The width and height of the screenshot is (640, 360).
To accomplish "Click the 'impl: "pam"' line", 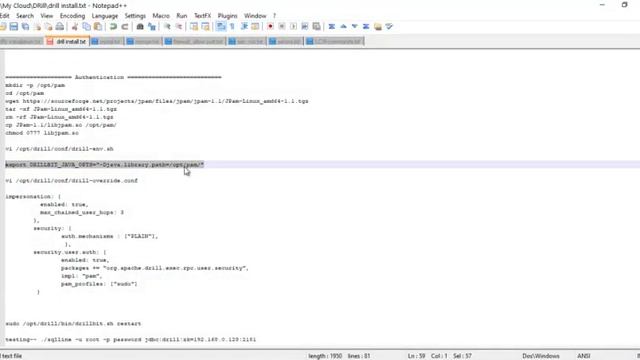I will 82,276.
